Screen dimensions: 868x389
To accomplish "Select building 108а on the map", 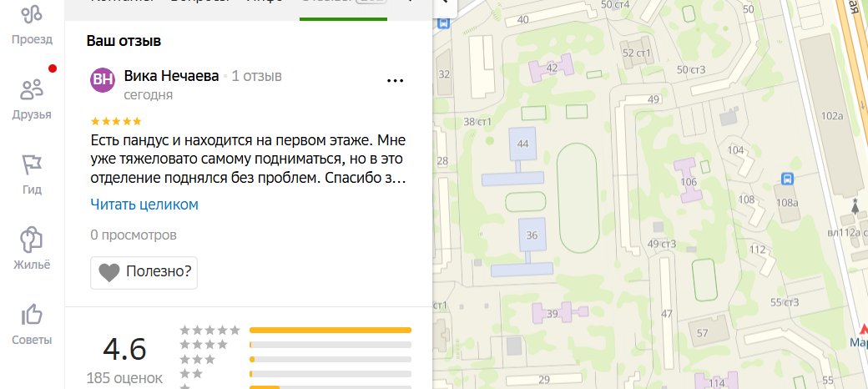I will tap(787, 202).
